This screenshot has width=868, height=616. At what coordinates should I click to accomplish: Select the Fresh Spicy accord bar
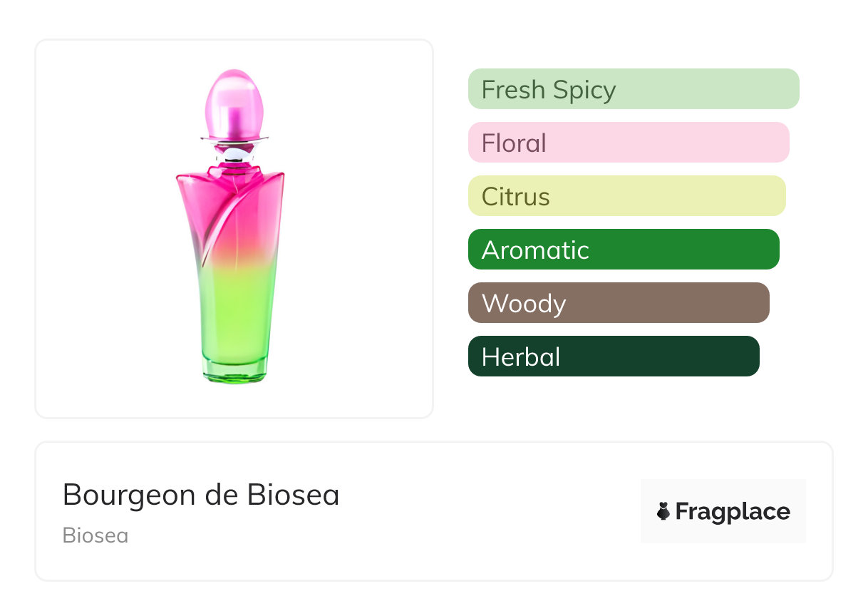[634, 89]
